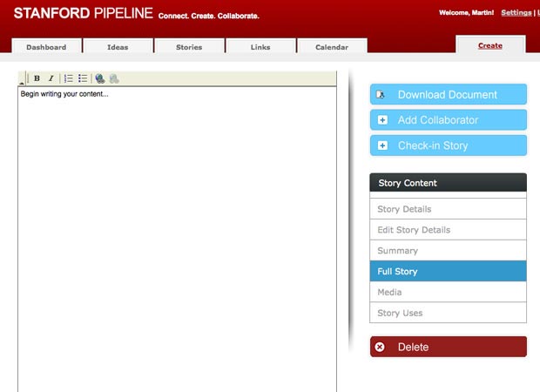Viewport: 540px width, 392px height.
Task: Toggle bold formatting in editor toolbar
Action: pos(37,78)
